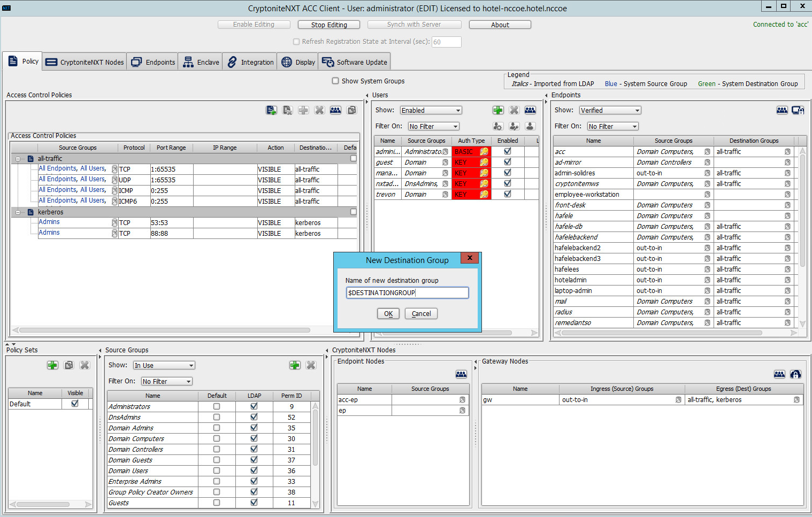Click groups icon in Endpoint Nodes panel

461,374
